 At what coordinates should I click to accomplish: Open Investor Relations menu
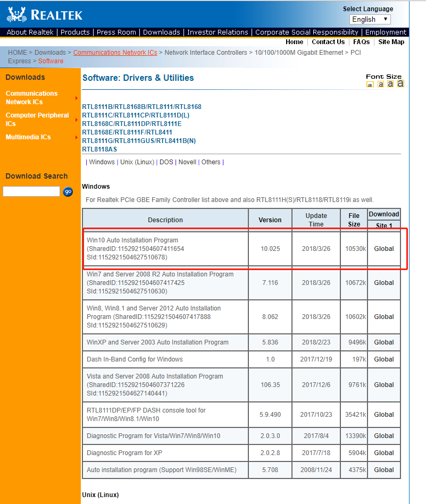point(218,32)
